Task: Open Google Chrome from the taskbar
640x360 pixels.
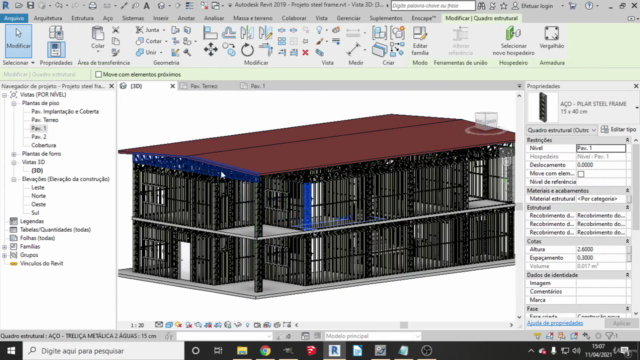Action: (265, 351)
